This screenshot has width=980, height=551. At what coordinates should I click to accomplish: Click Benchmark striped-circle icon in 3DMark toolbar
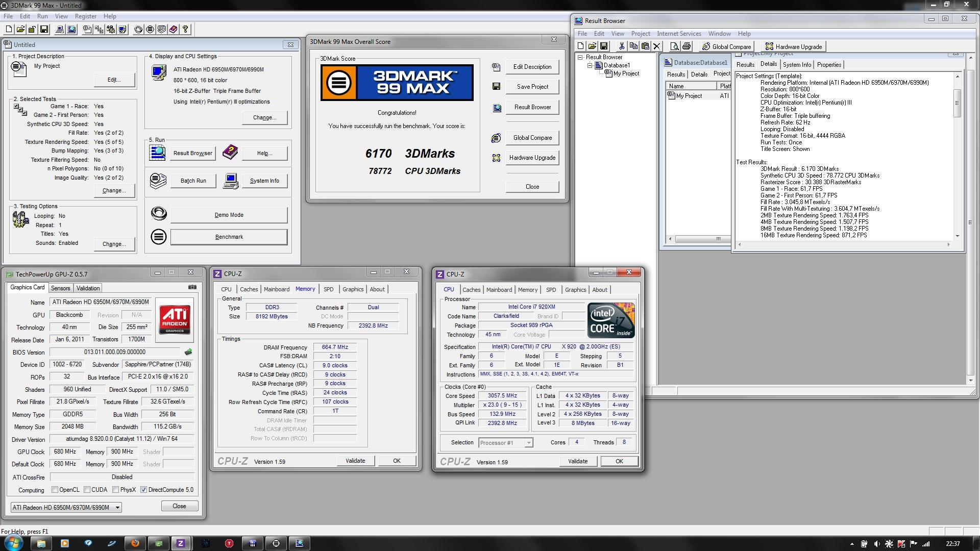(150, 29)
